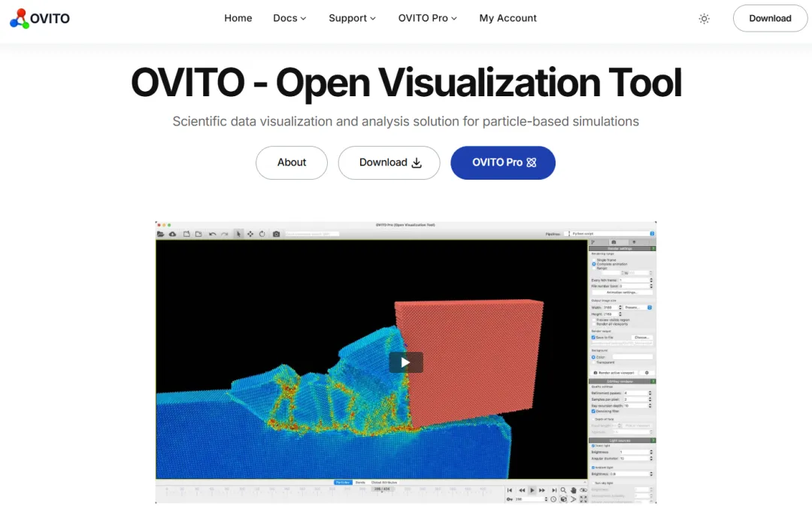Click the previous frame rewind icon

522,490
